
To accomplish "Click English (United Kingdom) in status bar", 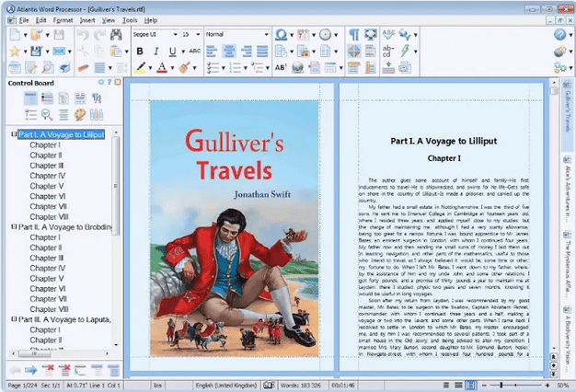I will tap(226, 386).
